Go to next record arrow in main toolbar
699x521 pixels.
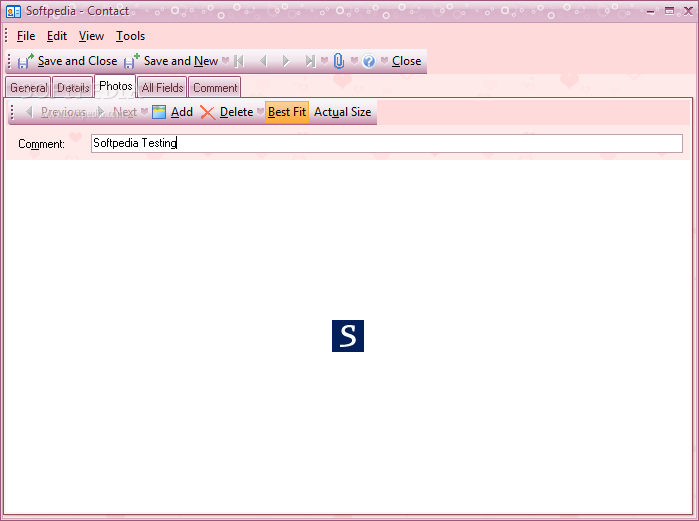click(x=286, y=61)
